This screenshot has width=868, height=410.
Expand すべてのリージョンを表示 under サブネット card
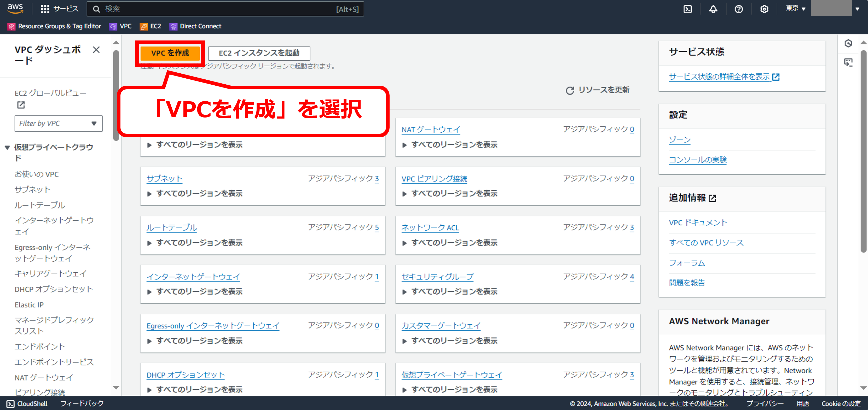(x=195, y=193)
